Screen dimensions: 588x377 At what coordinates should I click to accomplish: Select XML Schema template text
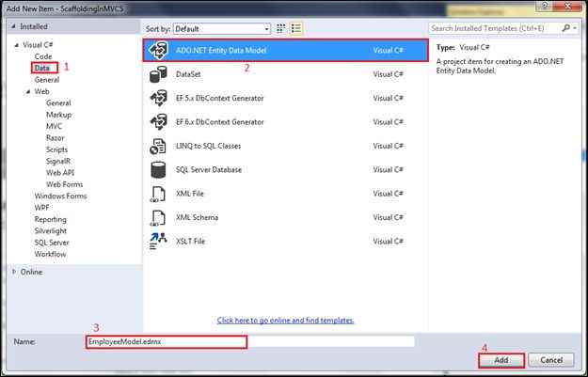(197, 218)
